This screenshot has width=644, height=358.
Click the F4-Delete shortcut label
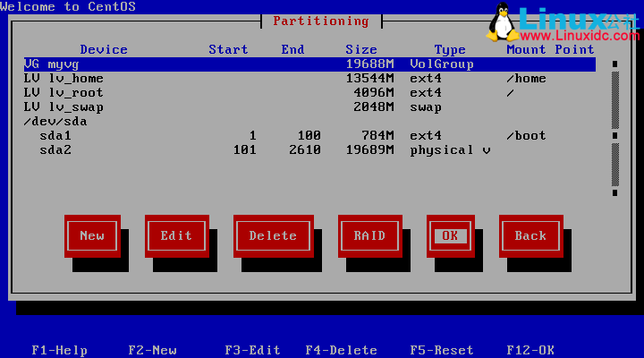[342, 350]
